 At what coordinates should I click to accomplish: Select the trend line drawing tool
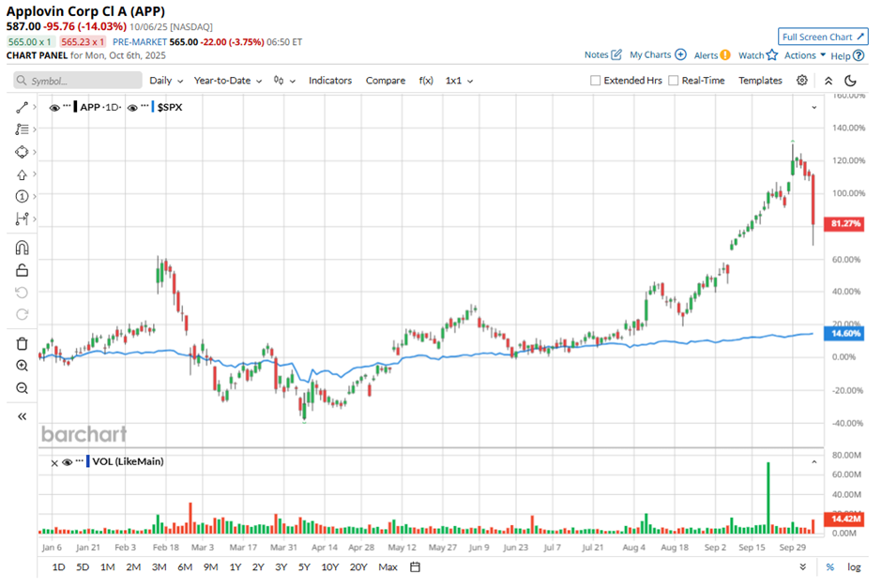23,107
